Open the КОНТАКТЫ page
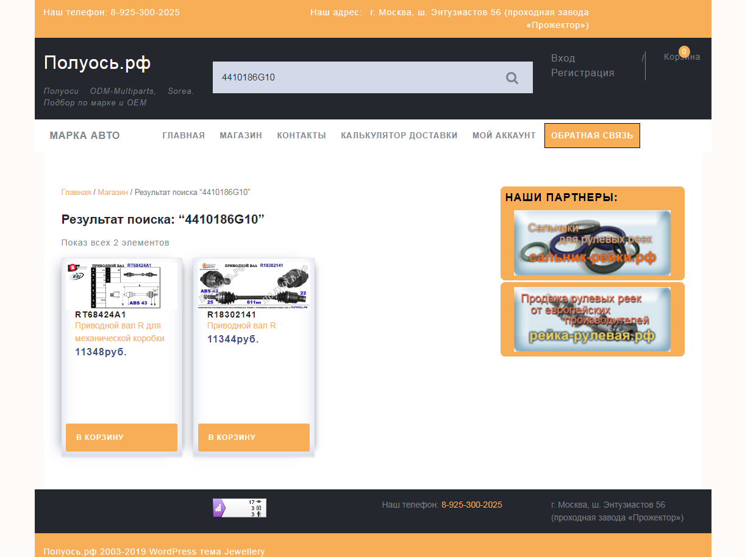Screen dimensions: 756x557 301,136
